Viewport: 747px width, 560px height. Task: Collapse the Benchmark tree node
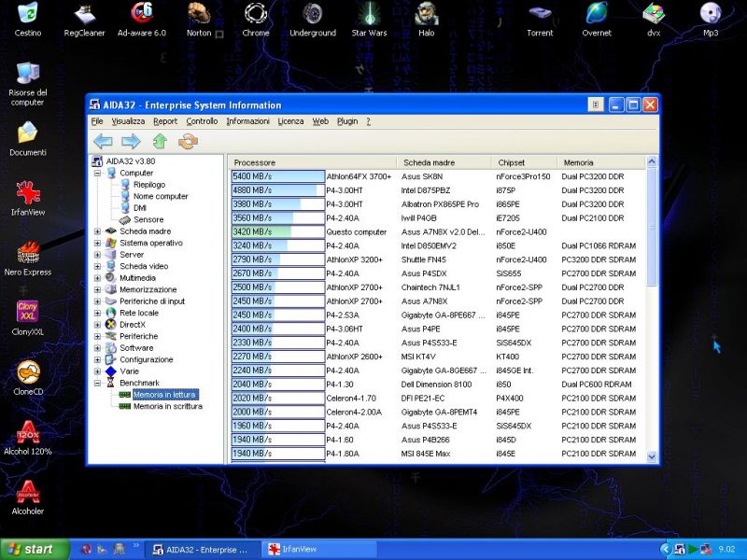97,383
